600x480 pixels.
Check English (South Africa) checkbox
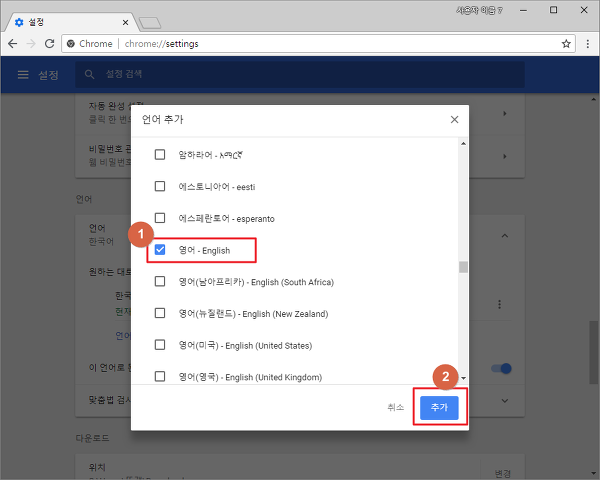coord(160,282)
